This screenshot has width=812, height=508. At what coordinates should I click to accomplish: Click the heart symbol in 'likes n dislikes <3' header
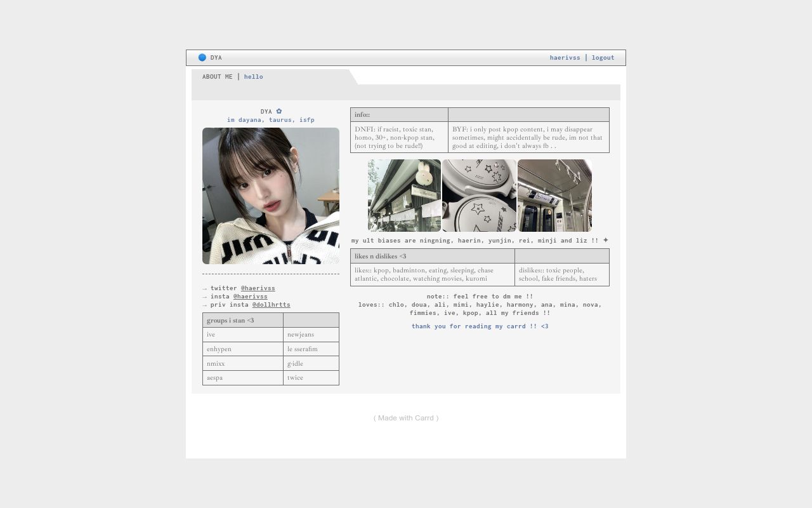[x=402, y=256]
